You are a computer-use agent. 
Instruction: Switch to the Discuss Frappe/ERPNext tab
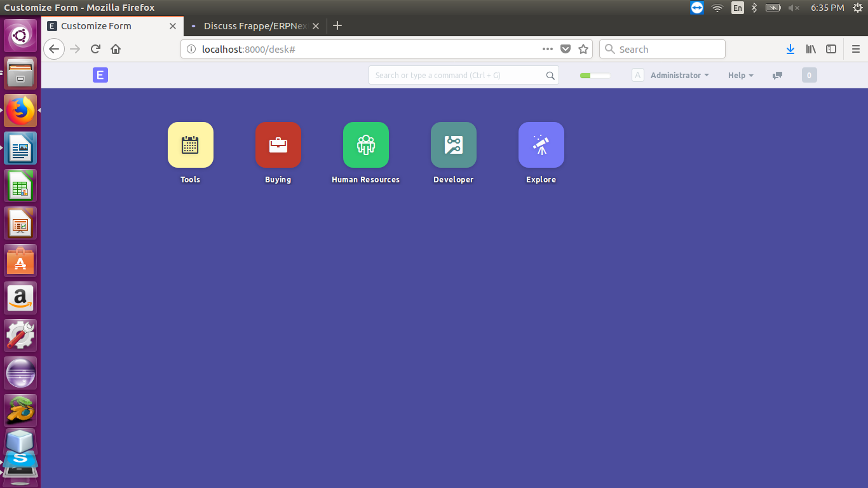pyautogui.click(x=253, y=26)
